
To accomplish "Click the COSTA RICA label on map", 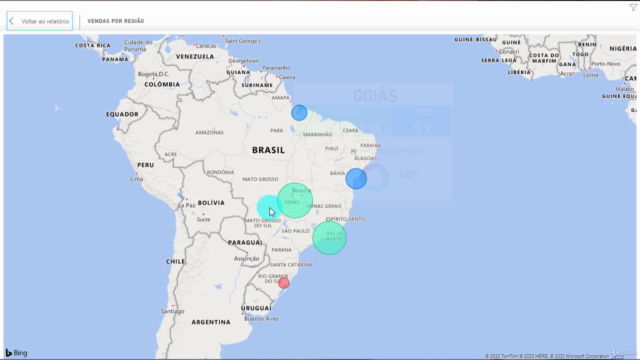I will click(x=93, y=45).
